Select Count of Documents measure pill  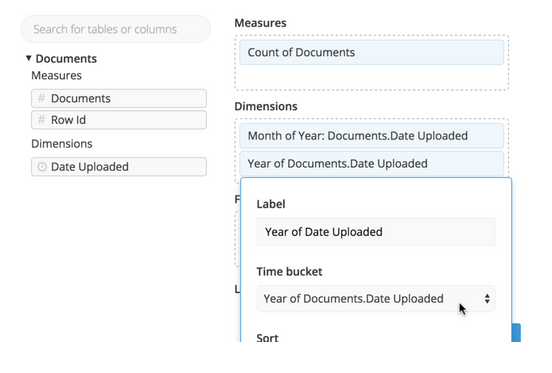371,52
